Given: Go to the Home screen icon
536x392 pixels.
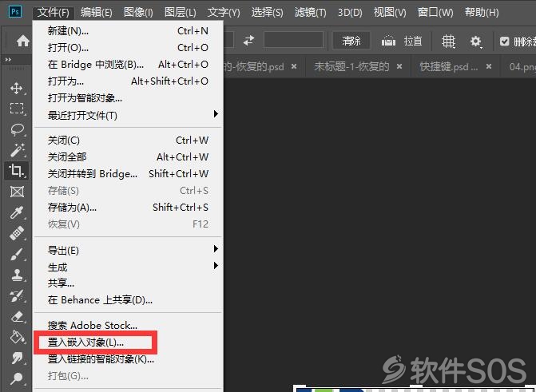Looking at the screenshot, I should [23, 41].
